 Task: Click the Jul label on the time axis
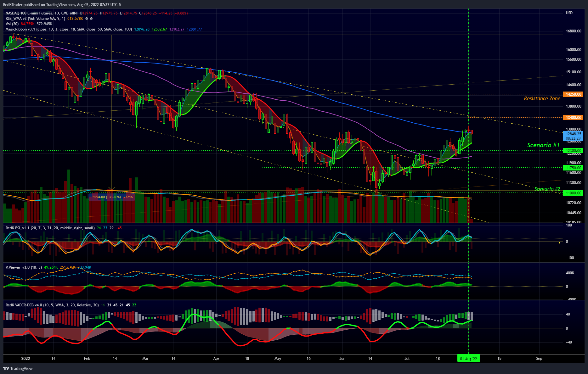tap(407, 359)
